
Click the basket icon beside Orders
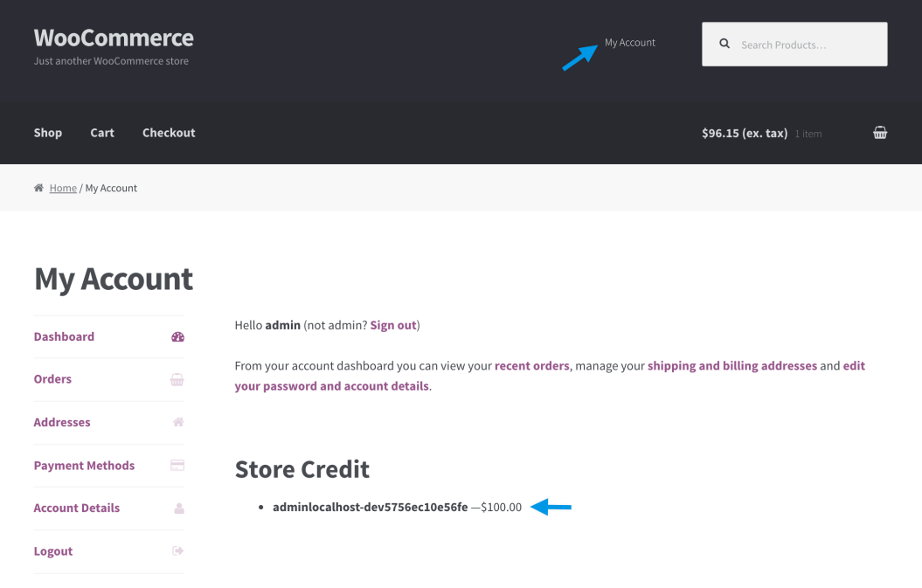pos(177,379)
